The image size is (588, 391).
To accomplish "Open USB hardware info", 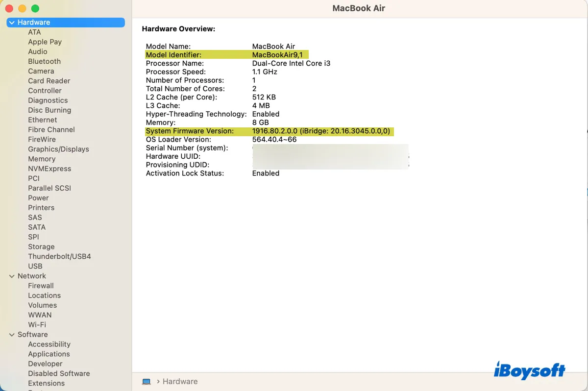I will point(35,266).
